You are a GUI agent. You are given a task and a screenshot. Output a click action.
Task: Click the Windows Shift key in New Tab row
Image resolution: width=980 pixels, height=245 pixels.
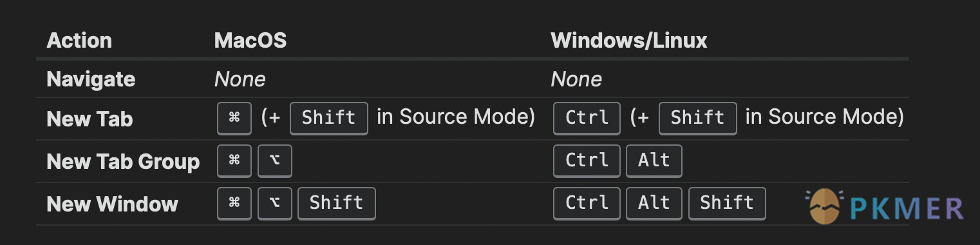click(x=698, y=118)
